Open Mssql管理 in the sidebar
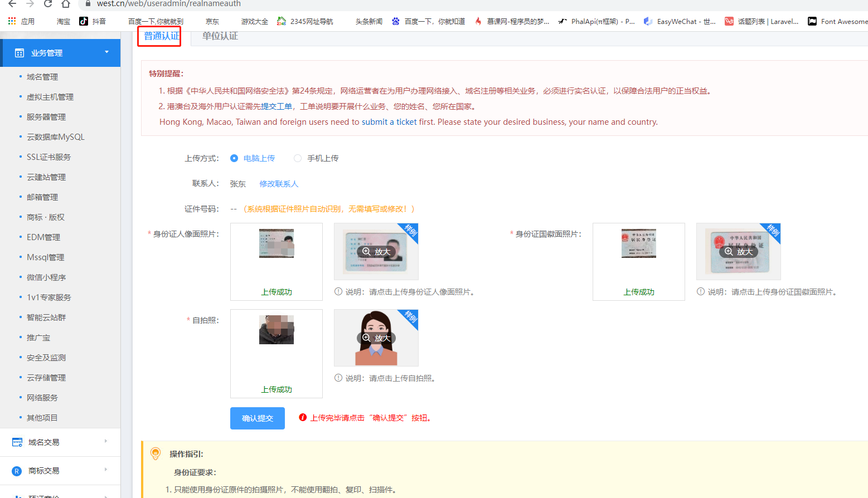The image size is (868, 498). [x=46, y=257]
